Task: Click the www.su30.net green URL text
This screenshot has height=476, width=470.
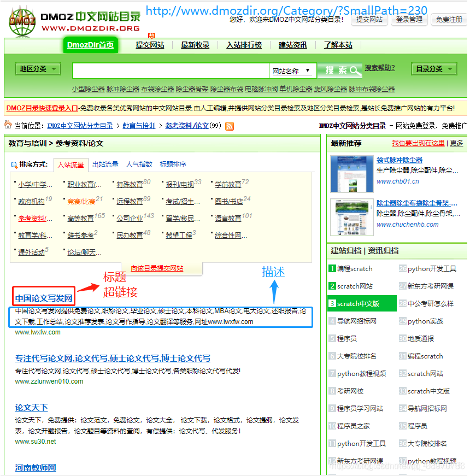Action: pyautogui.click(x=36, y=442)
